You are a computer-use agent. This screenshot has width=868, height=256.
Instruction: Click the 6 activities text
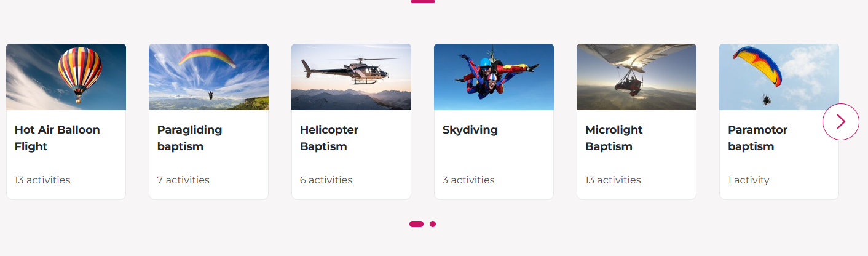point(326,180)
